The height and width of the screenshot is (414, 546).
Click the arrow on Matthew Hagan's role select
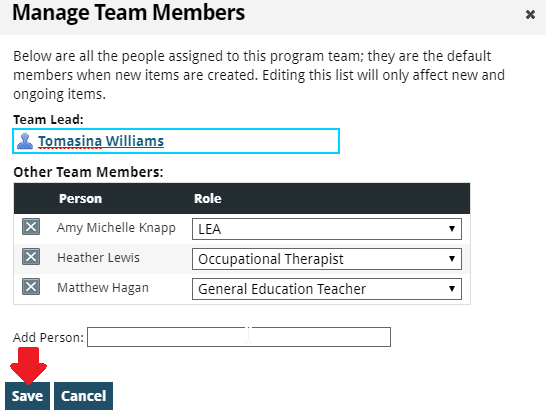click(x=452, y=289)
